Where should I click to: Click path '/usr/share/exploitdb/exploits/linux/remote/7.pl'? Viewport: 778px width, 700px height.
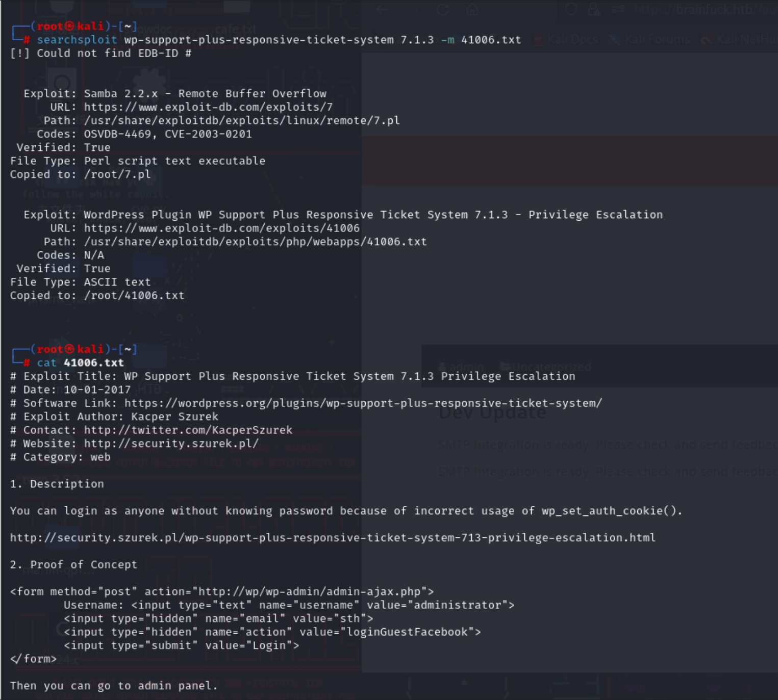[242, 120]
